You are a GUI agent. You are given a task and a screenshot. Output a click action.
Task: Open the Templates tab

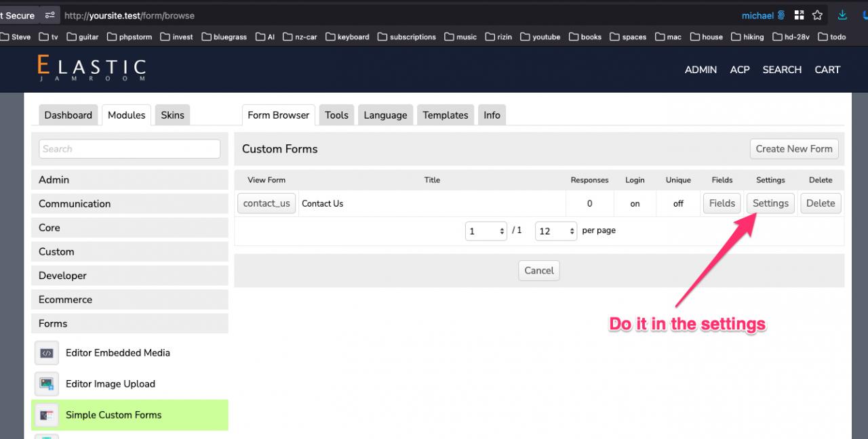pyautogui.click(x=446, y=115)
